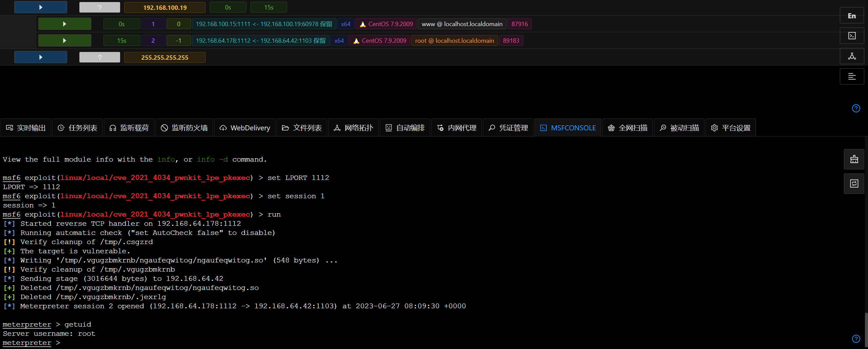Open the 凭证管理 tab
Screen dimensions: 868x349
[x=508, y=128]
